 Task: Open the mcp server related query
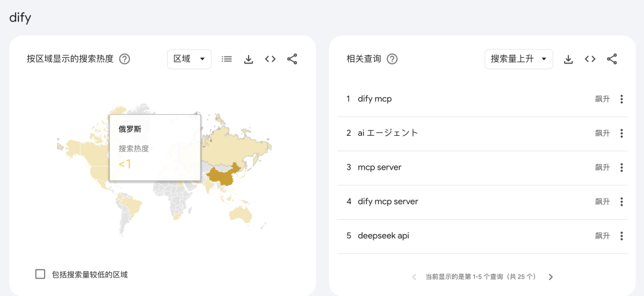click(379, 167)
